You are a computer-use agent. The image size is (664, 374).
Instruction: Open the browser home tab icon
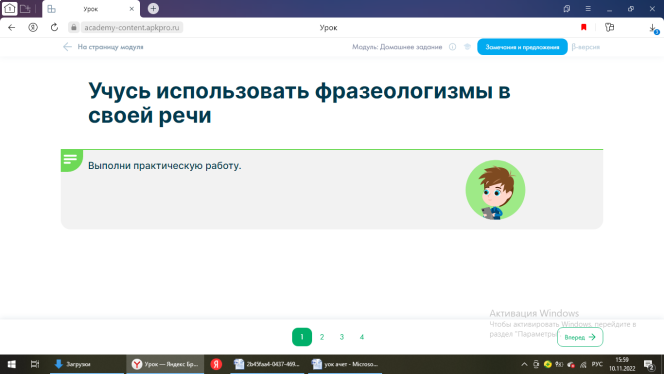coord(9,8)
